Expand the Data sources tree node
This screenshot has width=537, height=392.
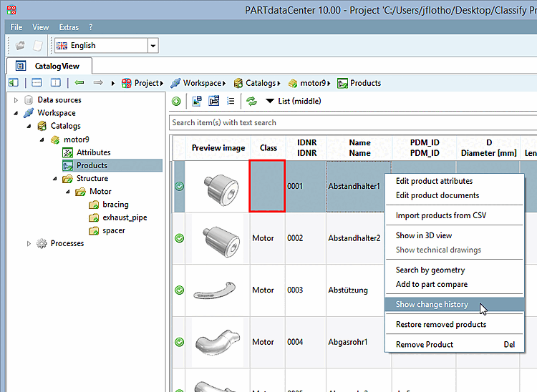(x=16, y=100)
